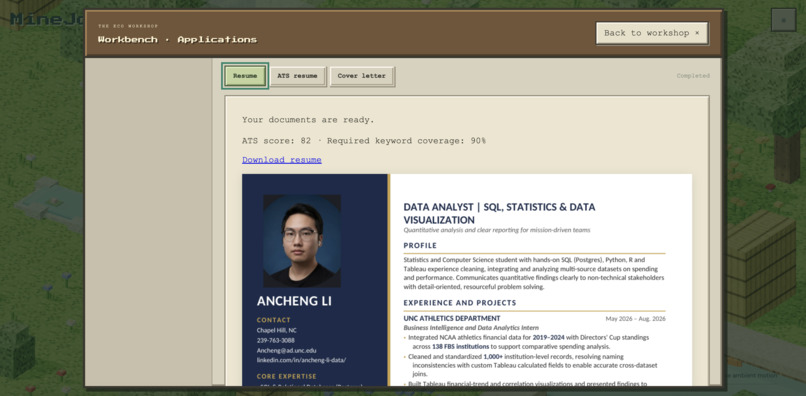Viewport: 806px width, 396px height.
Task: Click Business Intelligence and Data Analytics Intern title
Action: tap(471, 328)
